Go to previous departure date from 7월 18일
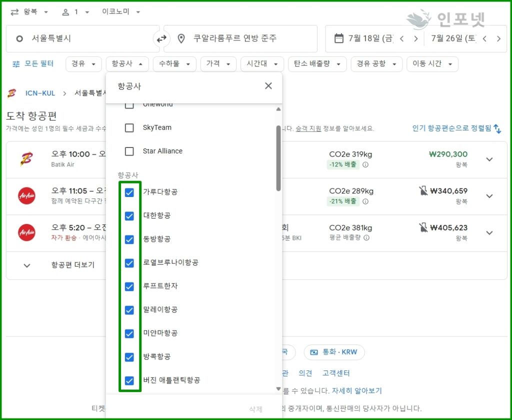Screen dimensions: 512x420 tap(402, 39)
